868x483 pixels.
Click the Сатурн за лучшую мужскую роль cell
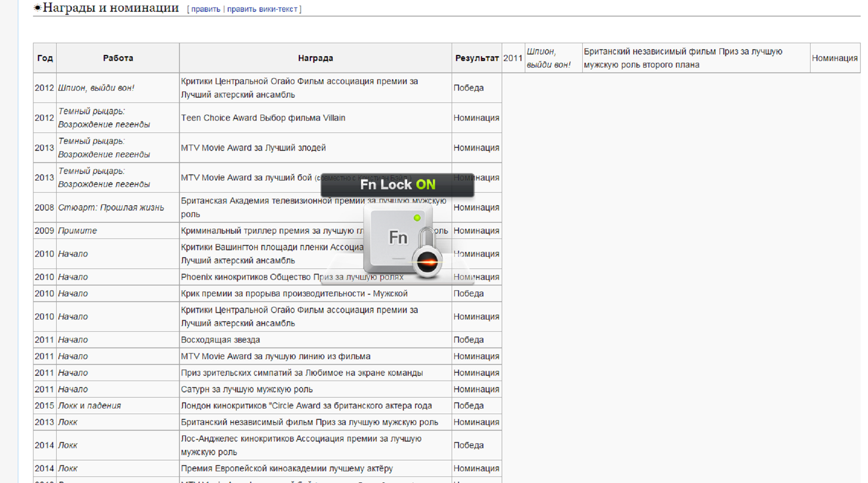(x=247, y=389)
